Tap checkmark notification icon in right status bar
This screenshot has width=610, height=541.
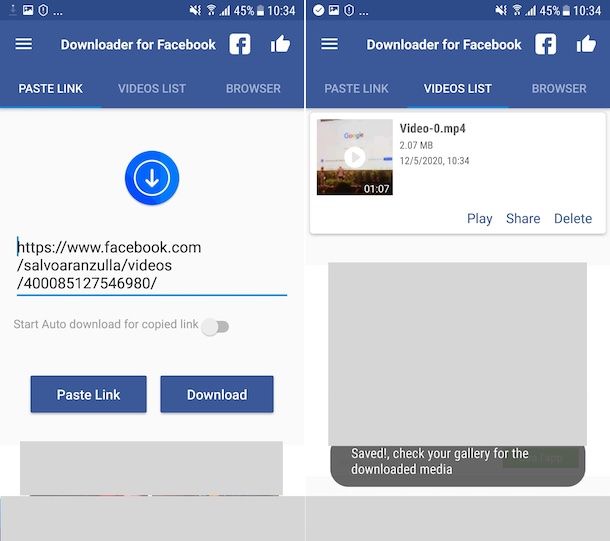pos(319,10)
